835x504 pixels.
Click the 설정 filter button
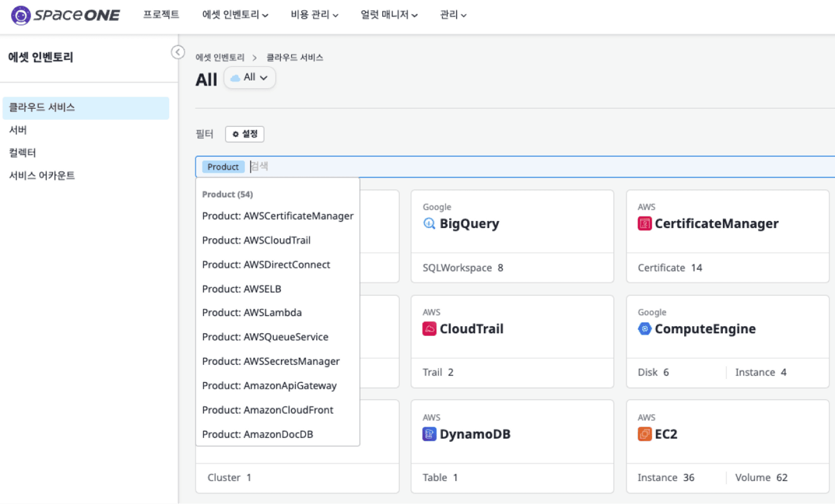245,134
